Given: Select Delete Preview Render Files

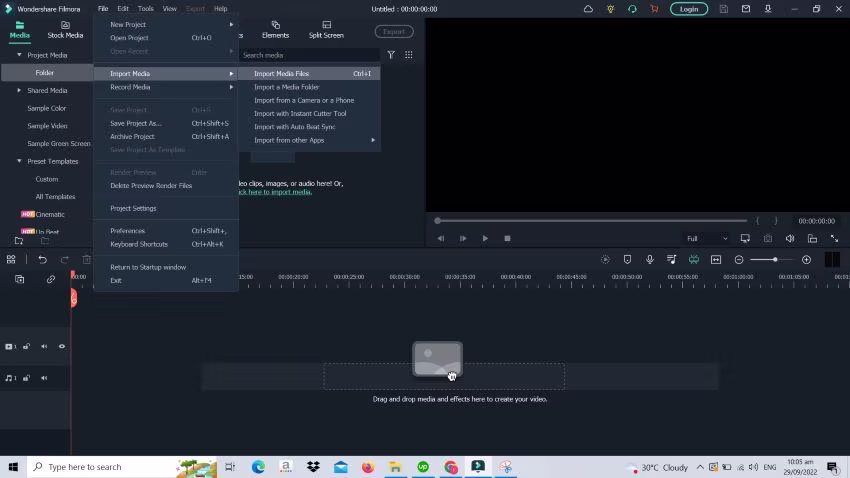Looking at the screenshot, I should [166, 185].
